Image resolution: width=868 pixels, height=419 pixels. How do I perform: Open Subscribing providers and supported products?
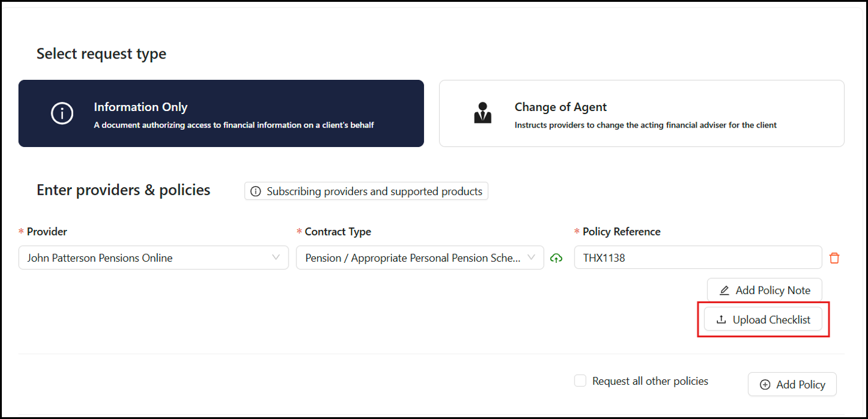pos(366,192)
